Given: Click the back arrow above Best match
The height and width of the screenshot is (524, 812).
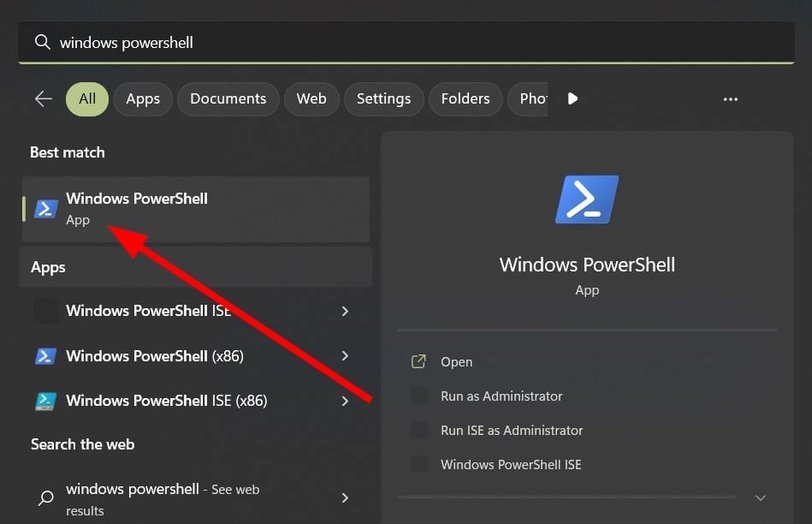Looking at the screenshot, I should point(43,98).
